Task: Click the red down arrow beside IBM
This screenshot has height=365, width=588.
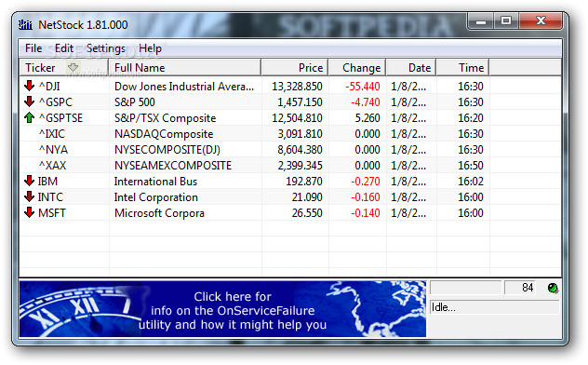Action: click(29, 181)
